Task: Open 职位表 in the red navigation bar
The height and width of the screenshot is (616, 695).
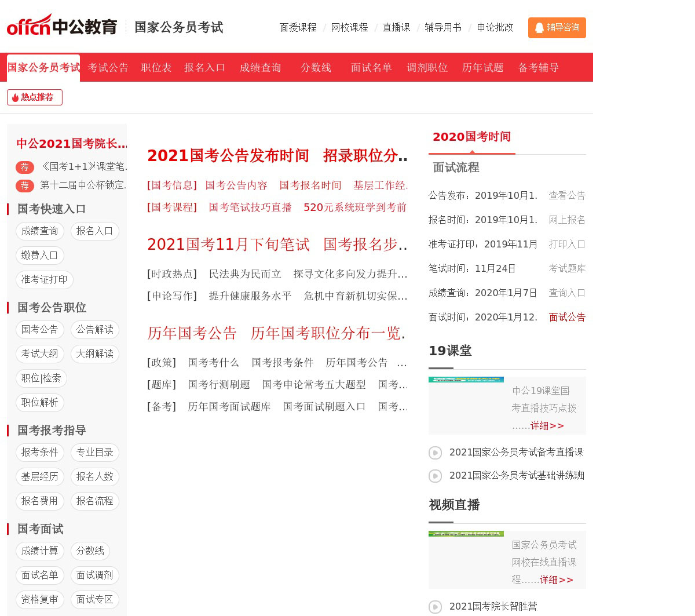Action: coord(156,68)
